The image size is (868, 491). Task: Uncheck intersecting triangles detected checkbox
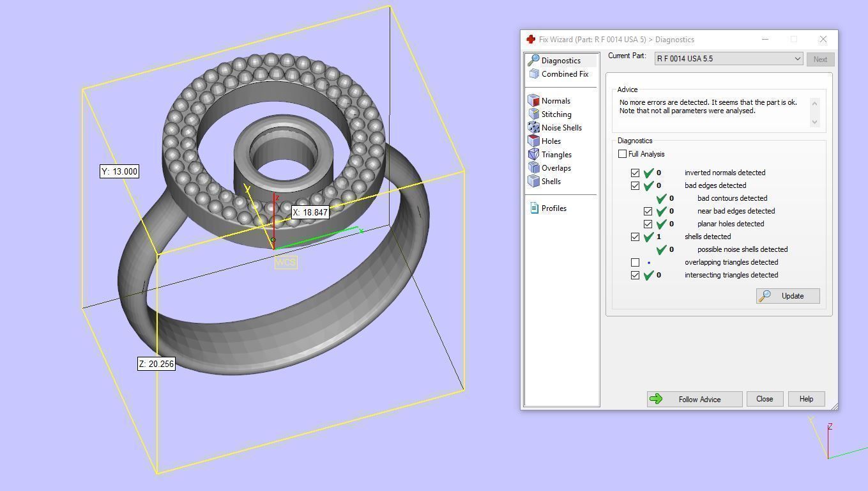click(635, 275)
